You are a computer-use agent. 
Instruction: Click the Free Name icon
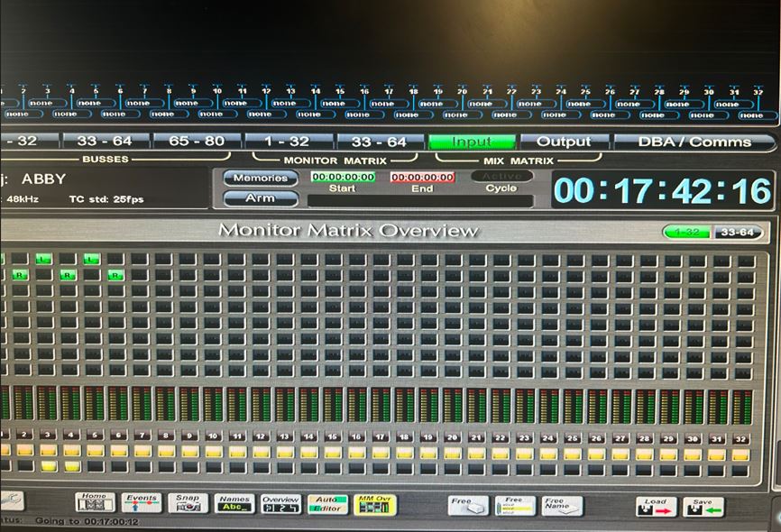[563, 506]
